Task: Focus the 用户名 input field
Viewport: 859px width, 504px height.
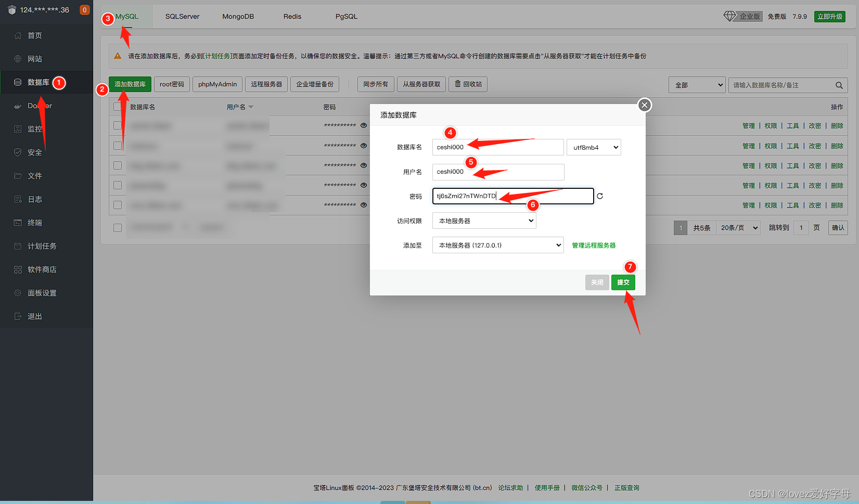Action: pos(498,172)
